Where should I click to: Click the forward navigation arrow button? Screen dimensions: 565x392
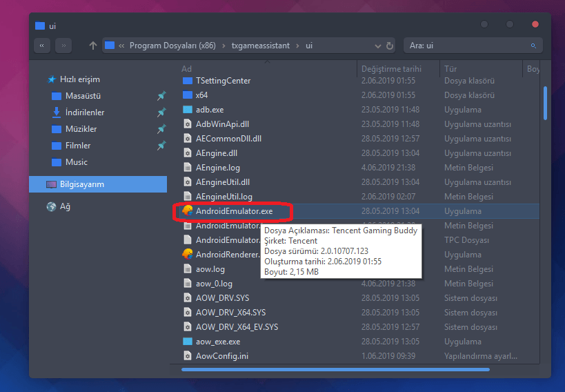pyautogui.click(x=63, y=46)
